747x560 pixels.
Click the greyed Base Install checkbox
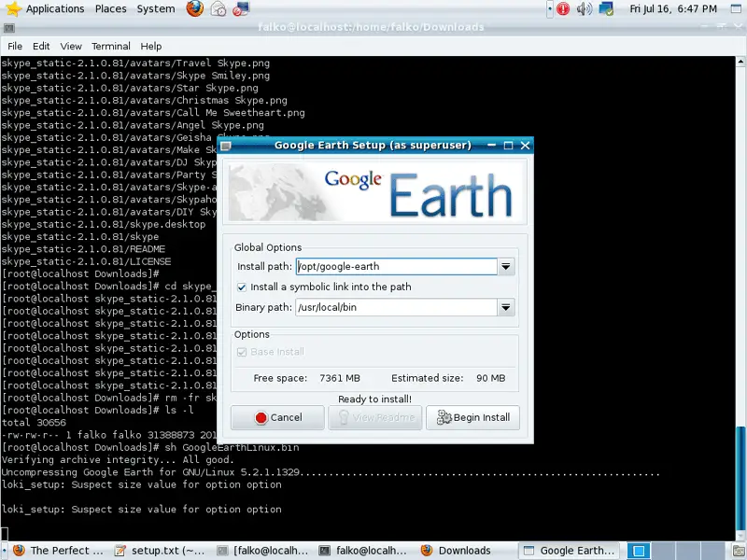[x=242, y=352]
